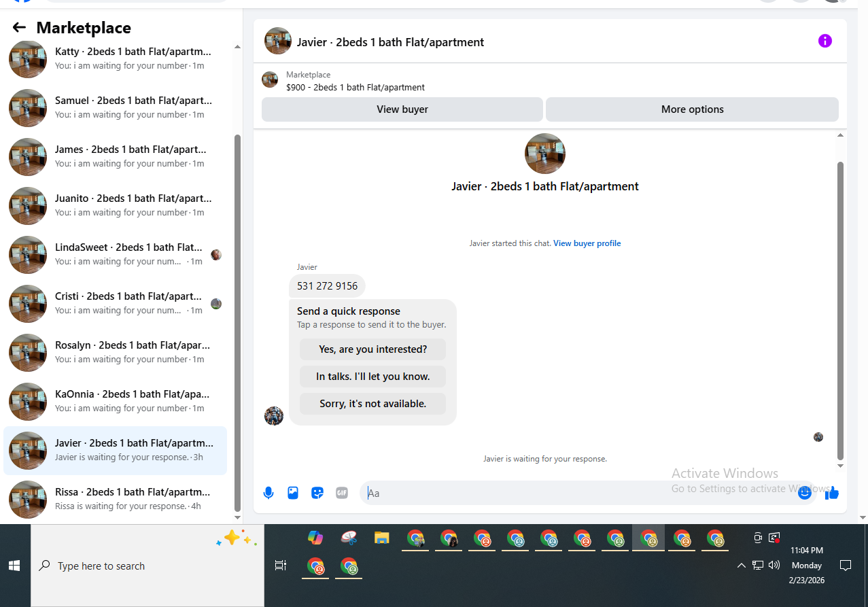Attach a photo using image icon

[x=293, y=493]
